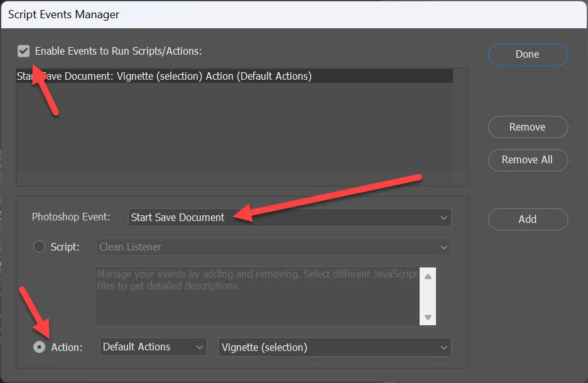Click the Remove All button
The height and width of the screenshot is (383, 588).
coord(528,160)
